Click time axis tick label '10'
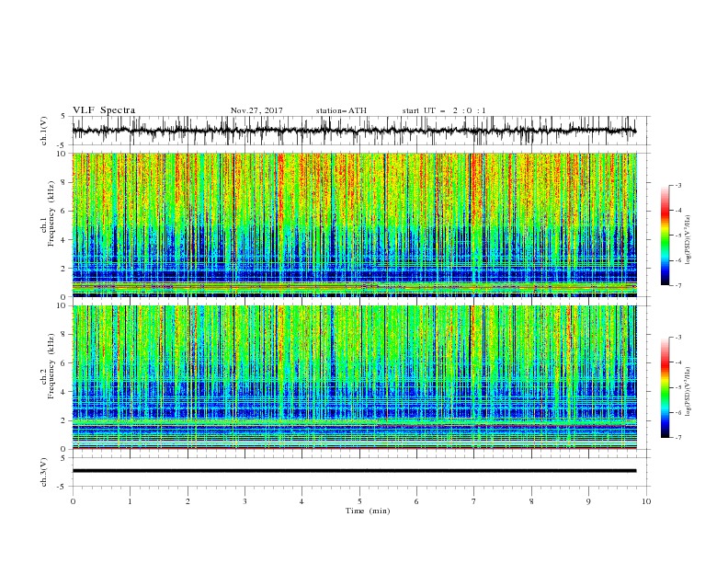Viewport: 728px width, 563px height. (646, 501)
